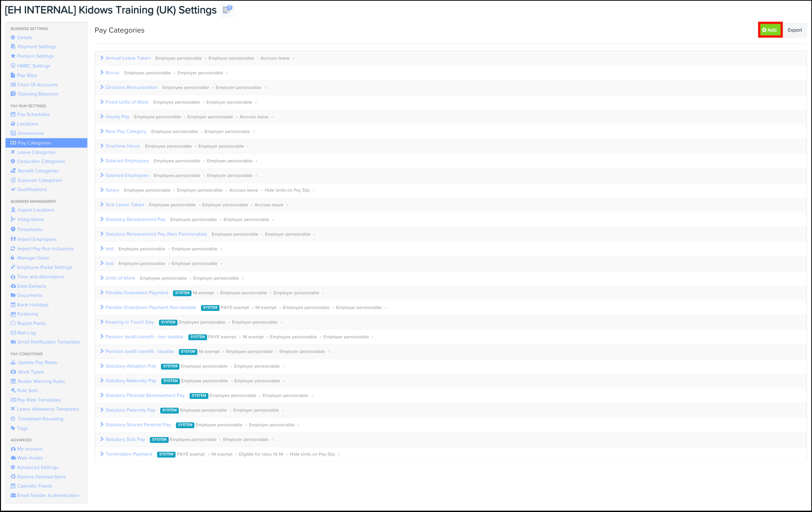Expand the Statutory Sick Pay row
Image resolution: width=812 pixels, height=512 pixels.
pos(102,439)
